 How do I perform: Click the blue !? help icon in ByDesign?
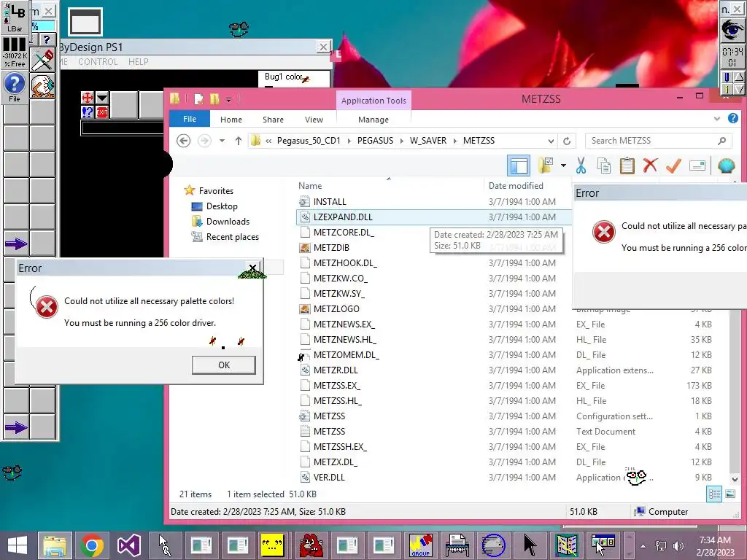(x=88, y=112)
